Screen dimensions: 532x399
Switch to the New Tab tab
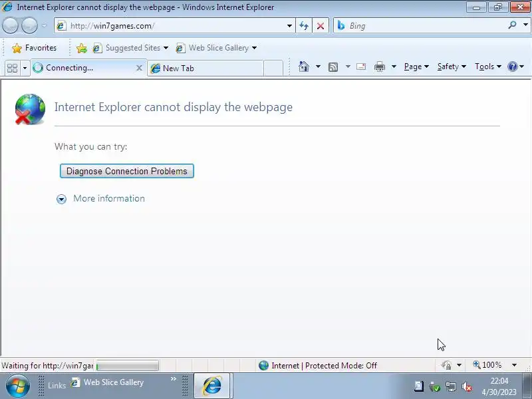point(205,68)
